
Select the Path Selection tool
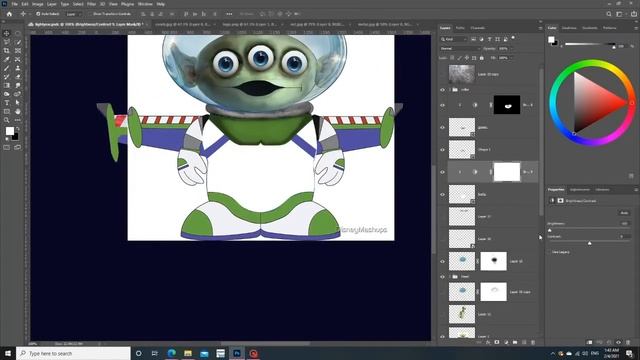pyautogui.click(x=18, y=102)
